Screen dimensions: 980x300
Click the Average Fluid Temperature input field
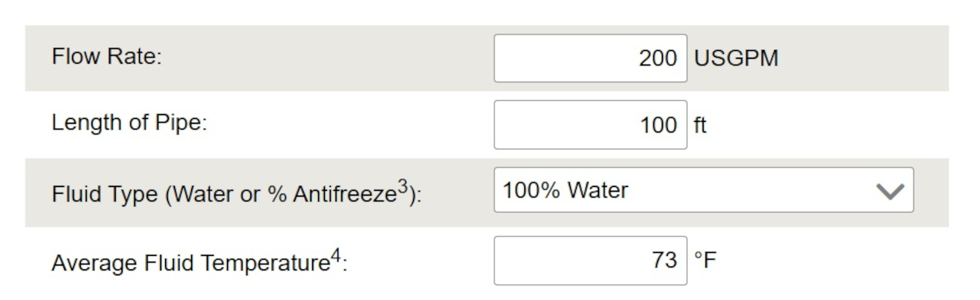click(590, 260)
